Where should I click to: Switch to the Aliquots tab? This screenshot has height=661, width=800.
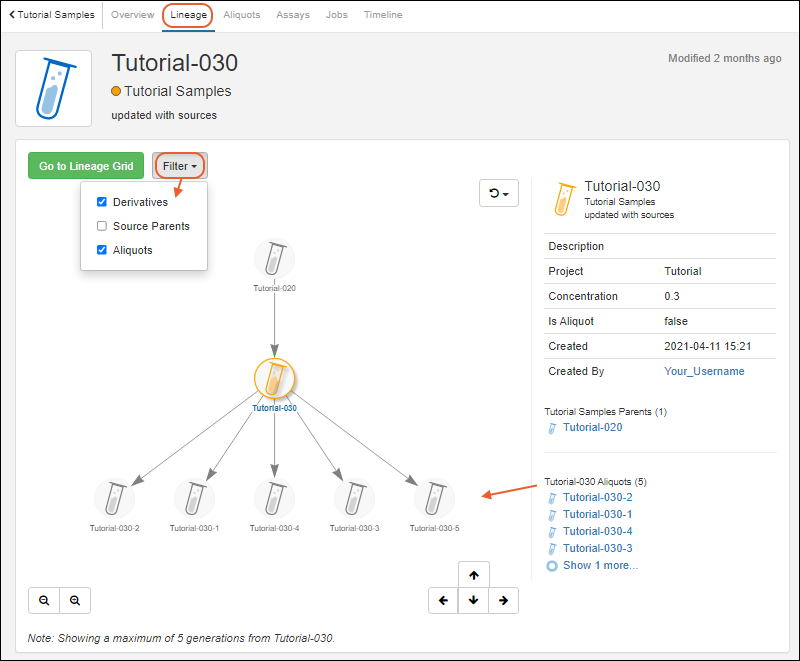pos(241,15)
